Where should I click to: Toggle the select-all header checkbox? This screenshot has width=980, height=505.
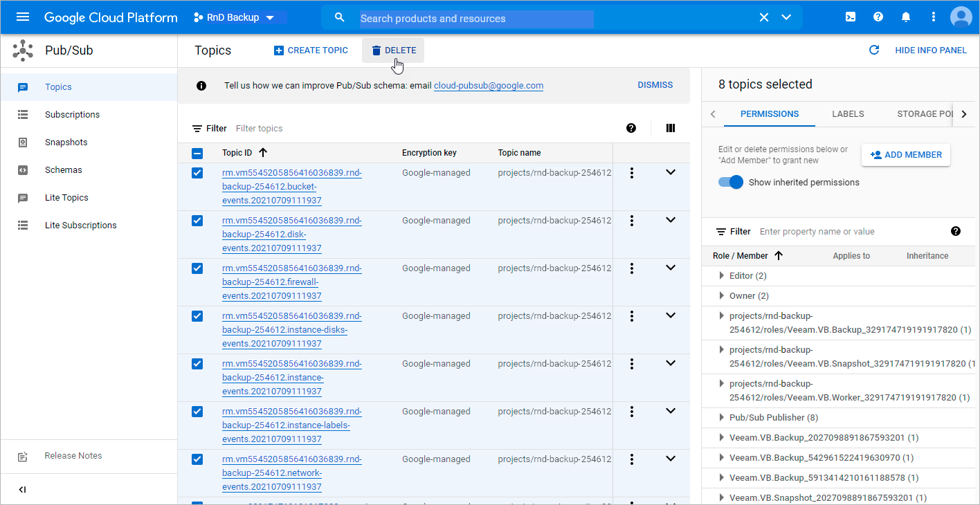coord(197,154)
